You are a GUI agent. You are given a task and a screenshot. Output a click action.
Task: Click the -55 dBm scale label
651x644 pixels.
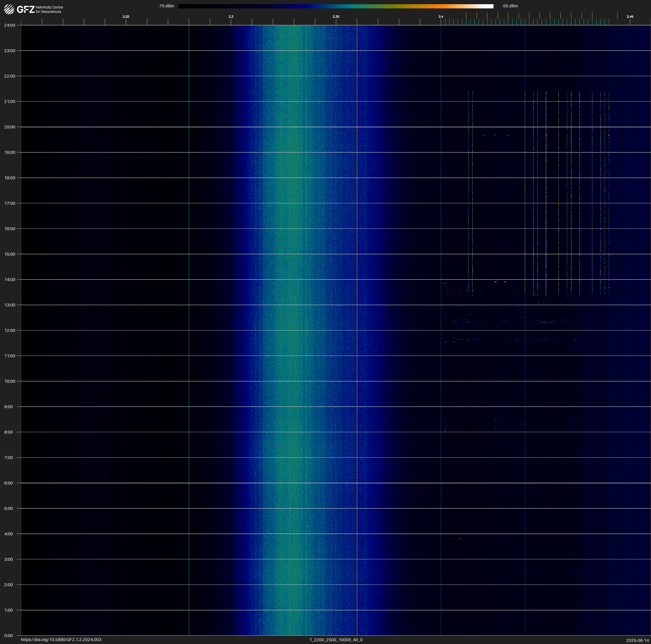[510, 6]
